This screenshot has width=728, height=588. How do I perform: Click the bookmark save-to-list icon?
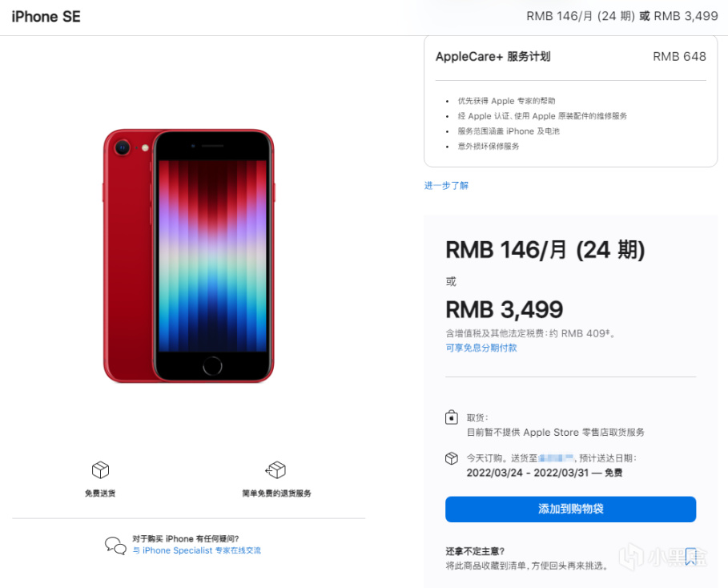691,557
